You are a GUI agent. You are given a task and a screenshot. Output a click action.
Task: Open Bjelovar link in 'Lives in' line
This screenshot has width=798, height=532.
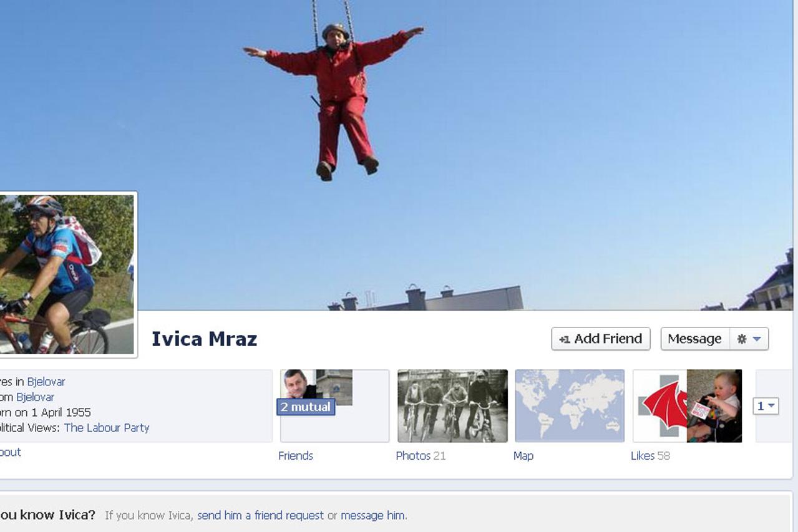(x=46, y=382)
